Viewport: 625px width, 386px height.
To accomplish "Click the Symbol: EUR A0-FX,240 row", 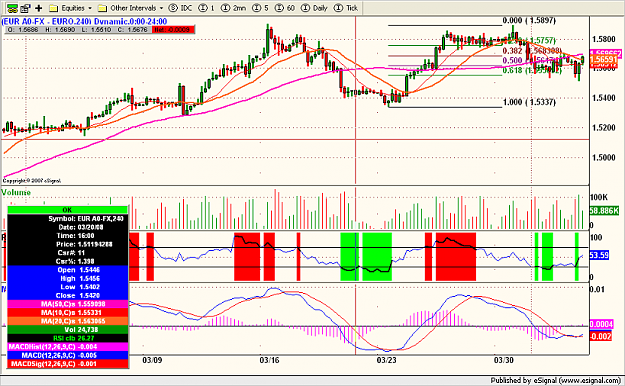I will click(x=68, y=219).
